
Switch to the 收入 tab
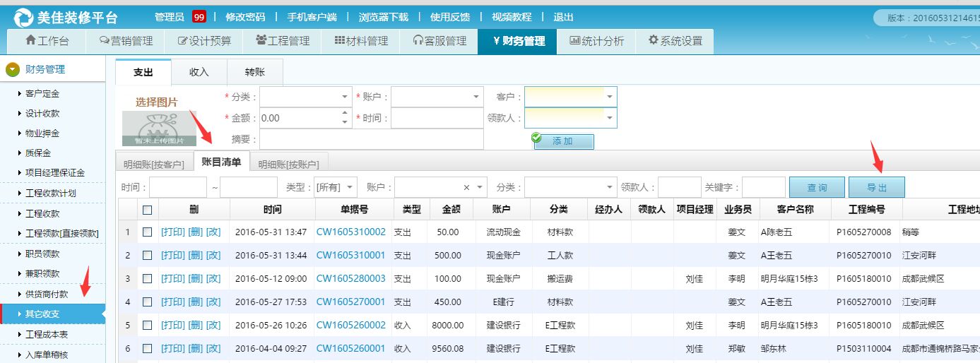pyautogui.click(x=199, y=72)
